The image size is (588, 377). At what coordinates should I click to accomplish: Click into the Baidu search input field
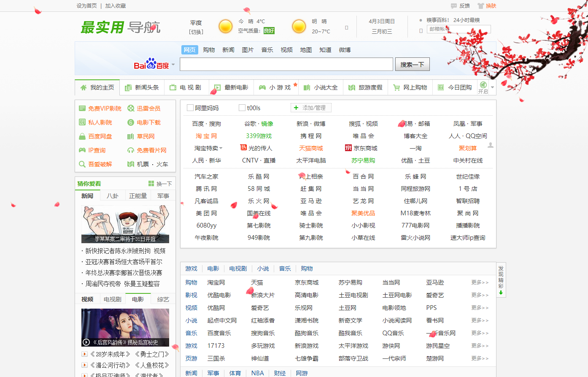(286, 64)
